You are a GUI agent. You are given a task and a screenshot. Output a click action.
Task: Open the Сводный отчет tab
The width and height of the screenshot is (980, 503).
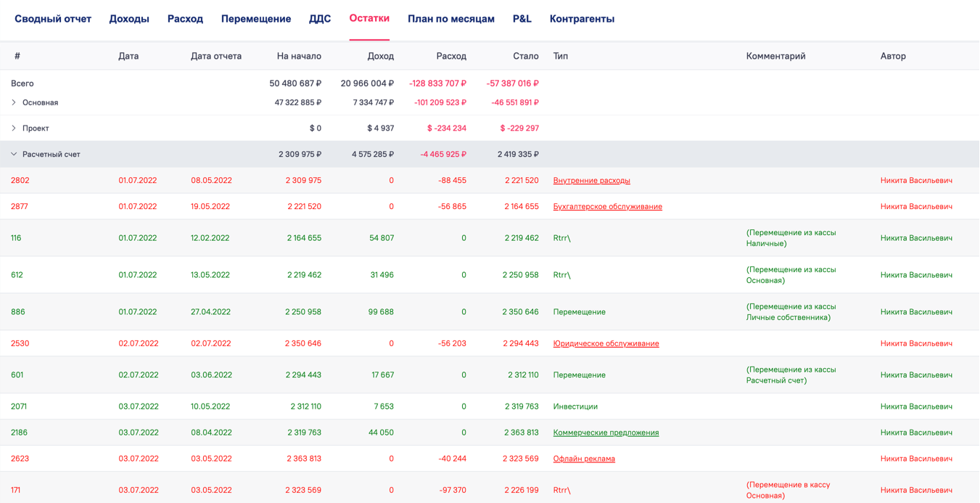tap(53, 19)
